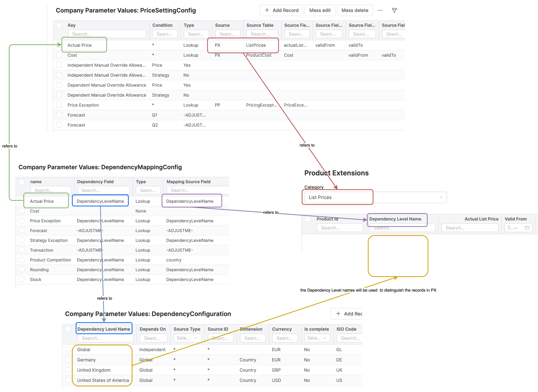Select the United Kingdom row checkbox
Image resolution: width=538 pixels, height=392 pixels.
tap(68, 370)
